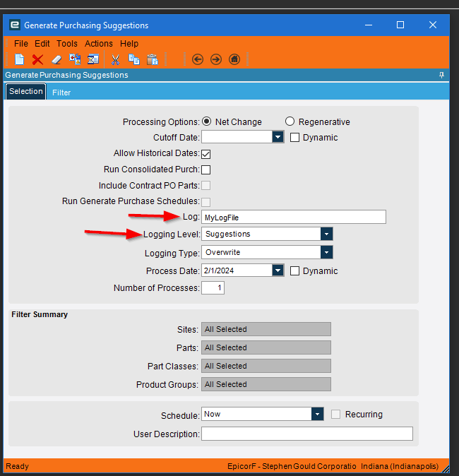Click the Paste clipboard icon
This screenshot has width=459, height=476.
coord(153,59)
